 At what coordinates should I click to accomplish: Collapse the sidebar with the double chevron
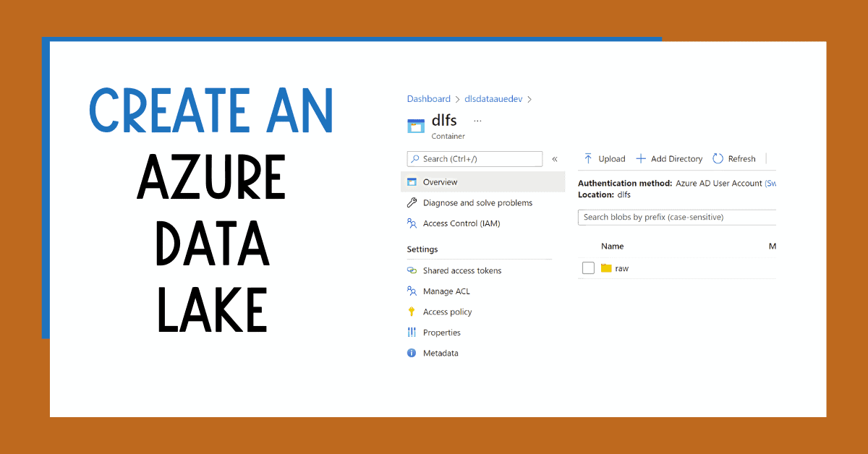[x=555, y=159]
